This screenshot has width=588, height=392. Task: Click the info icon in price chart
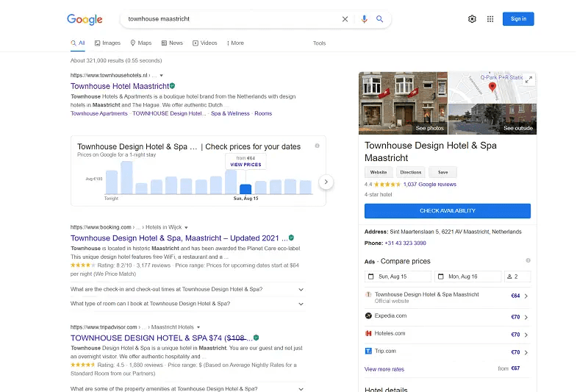pyautogui.click(x=317, y=146)
